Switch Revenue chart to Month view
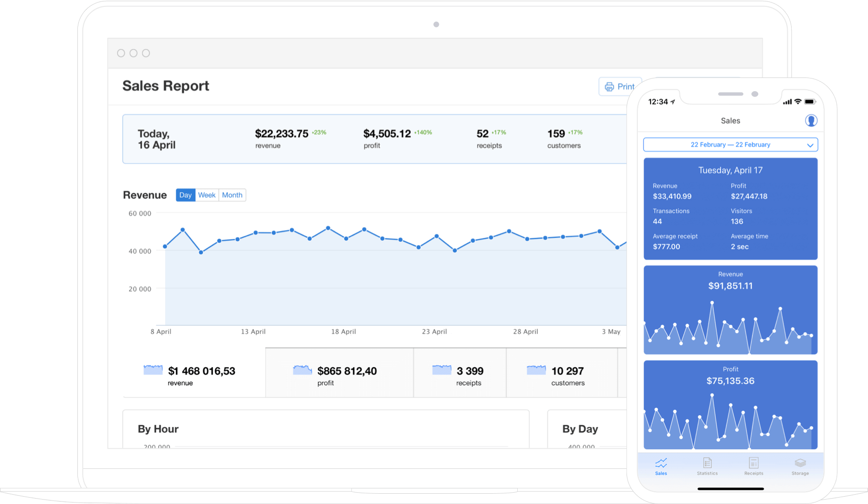The image size is (868, 504). coord(232,195)
